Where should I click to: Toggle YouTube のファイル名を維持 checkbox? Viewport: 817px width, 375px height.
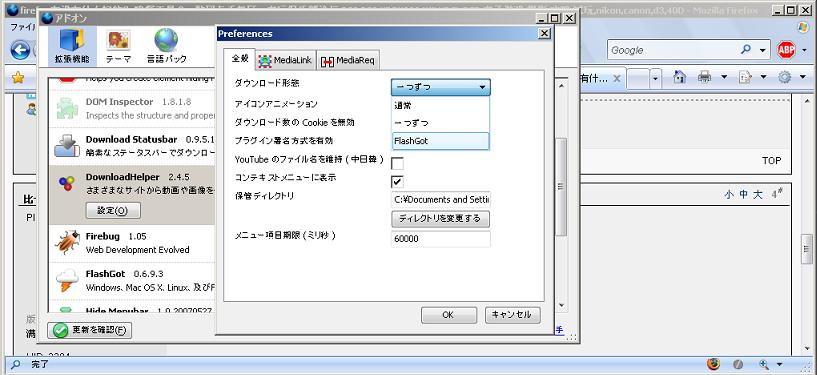click(398, 164)
